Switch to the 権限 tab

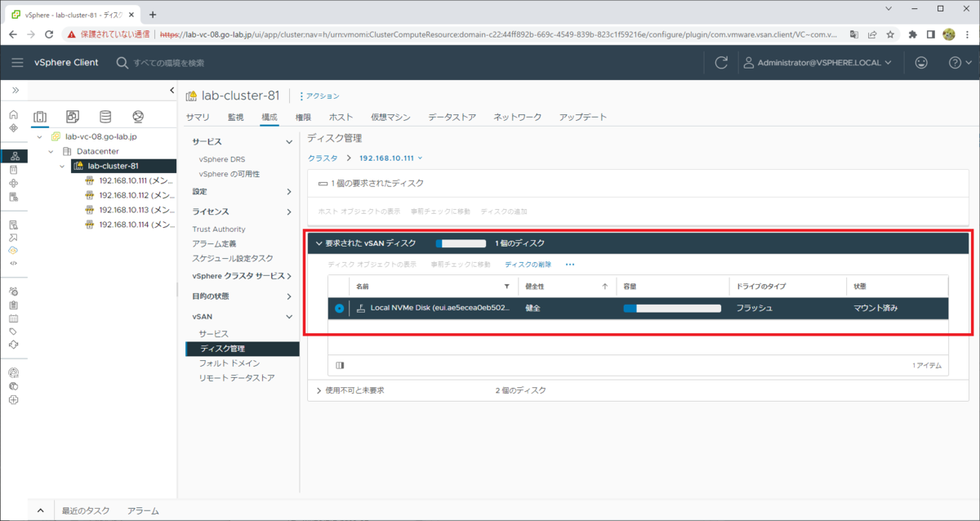tap(303, 118)
